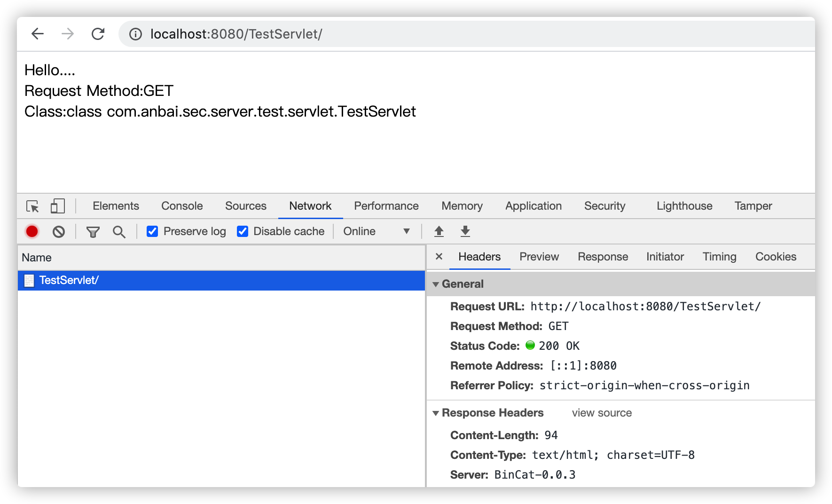Uncheck the Preserve log checkbox
This screenshot has height=504, width=832.
coord(152,231)
